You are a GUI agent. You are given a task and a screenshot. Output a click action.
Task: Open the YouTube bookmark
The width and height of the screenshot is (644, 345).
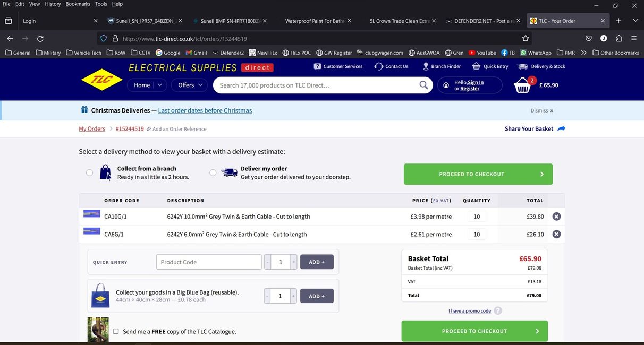[x=482, y=53]
